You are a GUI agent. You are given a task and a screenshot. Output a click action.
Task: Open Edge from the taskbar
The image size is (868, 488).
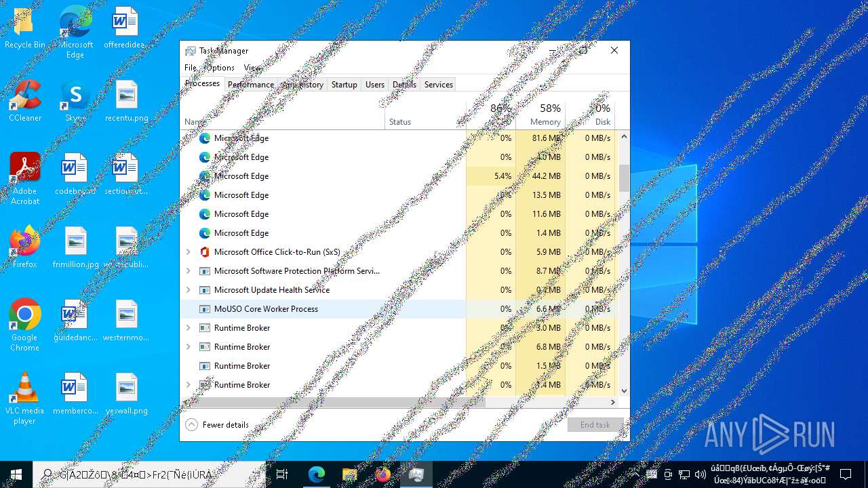[x=317, y=474]
